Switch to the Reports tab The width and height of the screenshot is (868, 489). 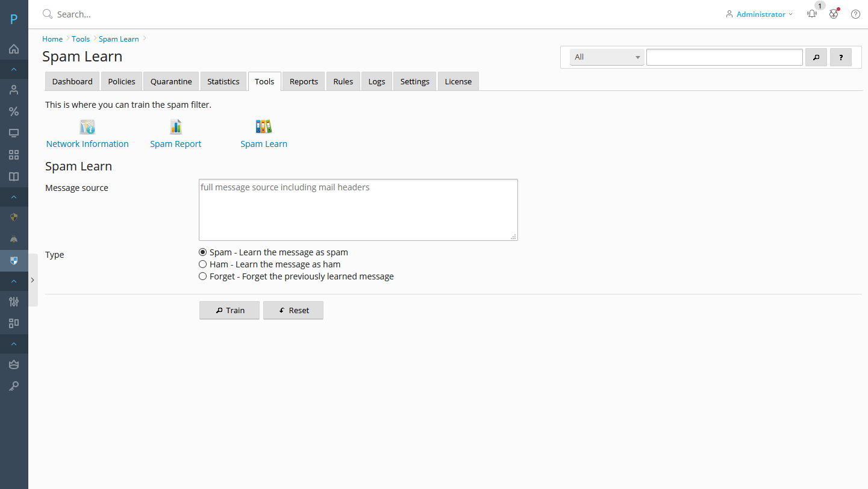304,81
